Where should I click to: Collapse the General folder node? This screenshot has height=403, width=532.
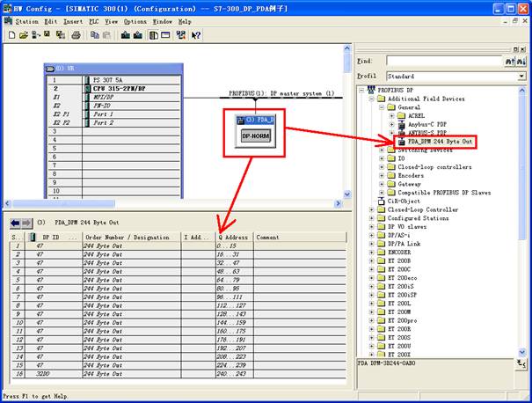(382, 107)
